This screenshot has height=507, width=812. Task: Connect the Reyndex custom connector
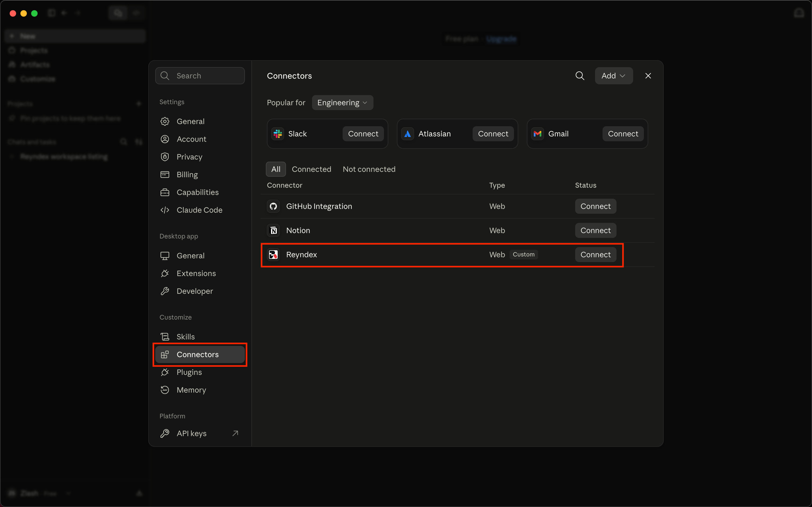[x=595, y=255]
